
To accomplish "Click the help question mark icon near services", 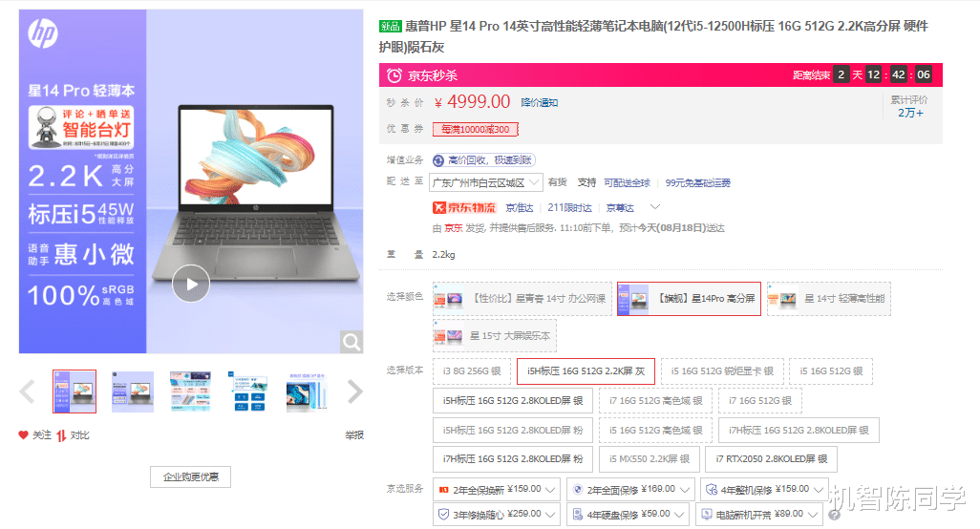I will point(835,516).
